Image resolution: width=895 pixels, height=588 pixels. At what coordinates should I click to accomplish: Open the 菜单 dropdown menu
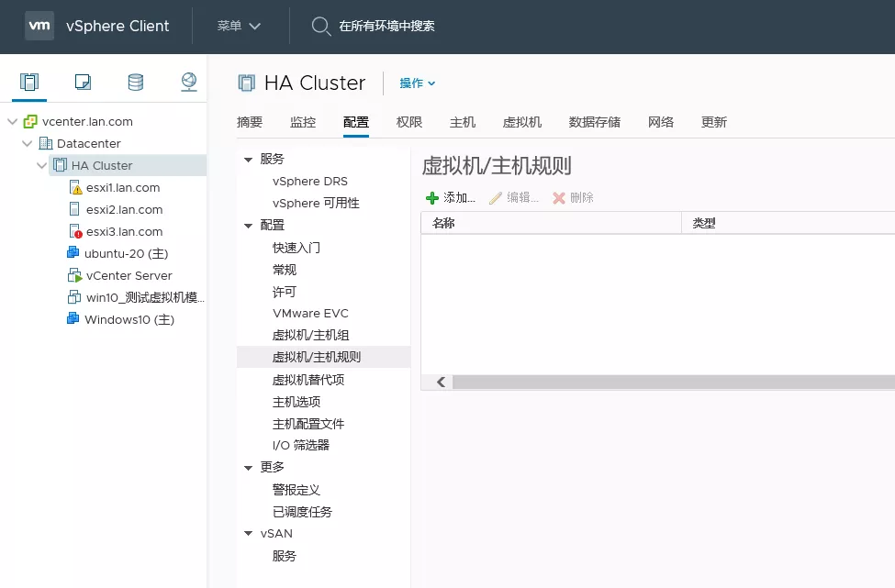(239, 26)
